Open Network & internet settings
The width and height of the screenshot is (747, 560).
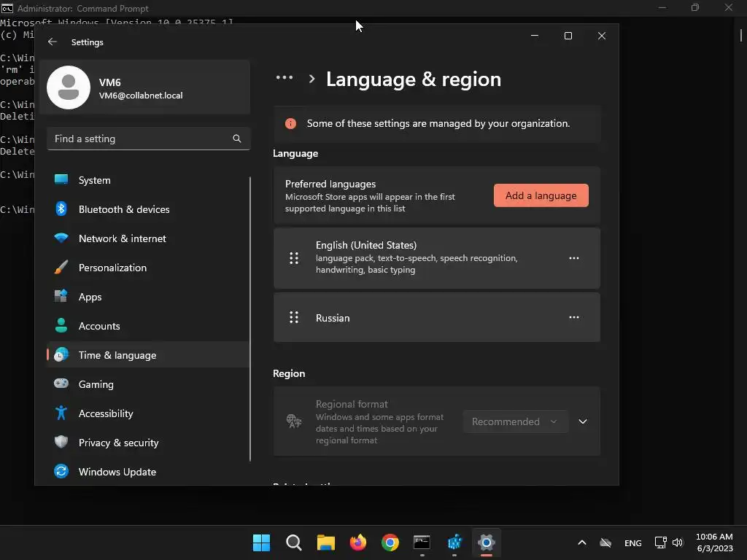(x=148, y=238)
